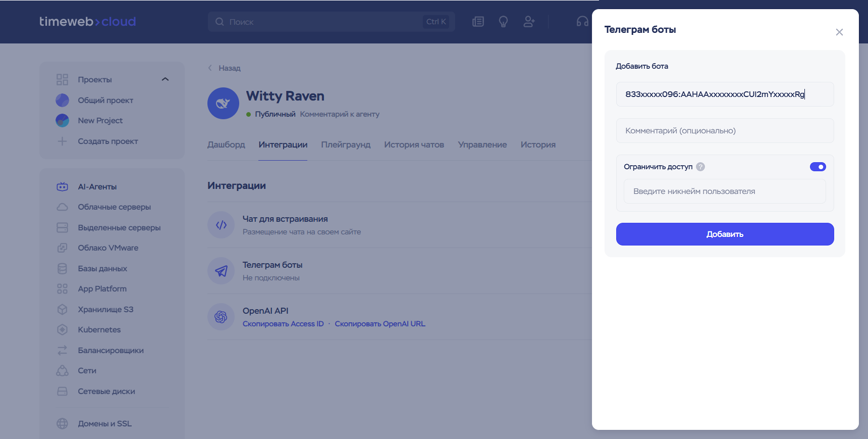
Task: Disable the Ограничить доступ toggle
Action: point(818,167)
